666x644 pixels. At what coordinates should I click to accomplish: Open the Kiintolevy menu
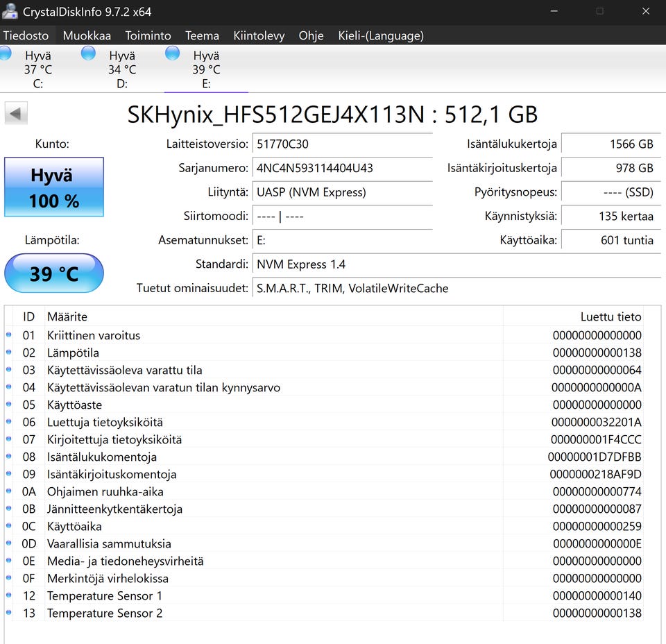pos(259,35)
